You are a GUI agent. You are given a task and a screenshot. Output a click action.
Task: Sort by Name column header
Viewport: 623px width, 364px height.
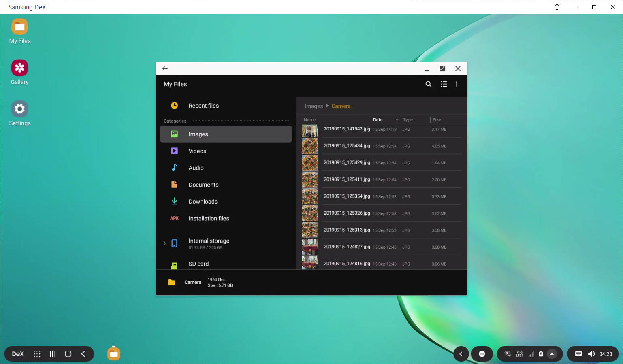click(x=310, y=120)
